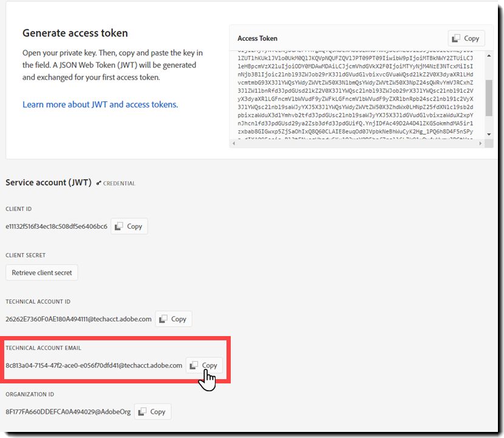This screenshot has height=438, width=504.
Task: Click the CLIENT ID label
Action: pos(18,209)
